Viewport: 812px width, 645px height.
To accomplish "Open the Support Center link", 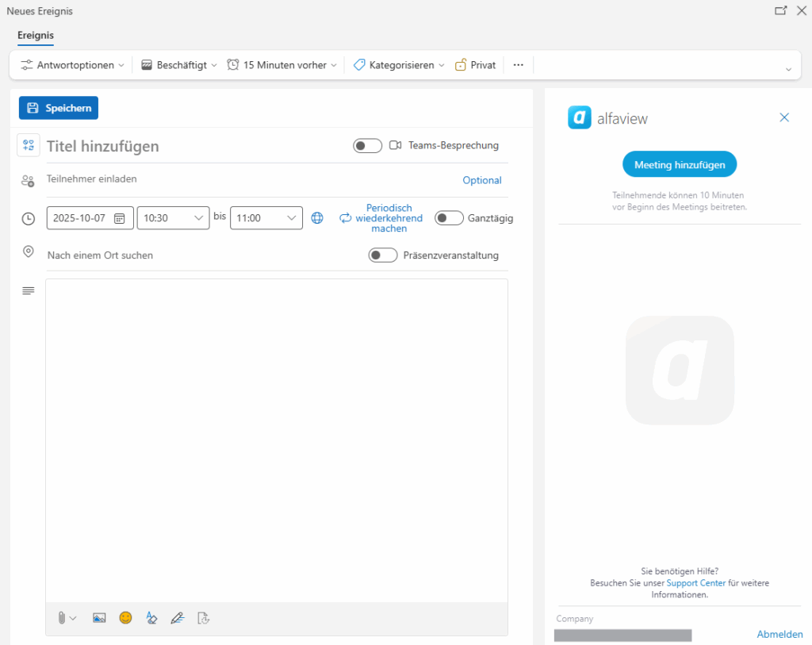I will point(695,583).
